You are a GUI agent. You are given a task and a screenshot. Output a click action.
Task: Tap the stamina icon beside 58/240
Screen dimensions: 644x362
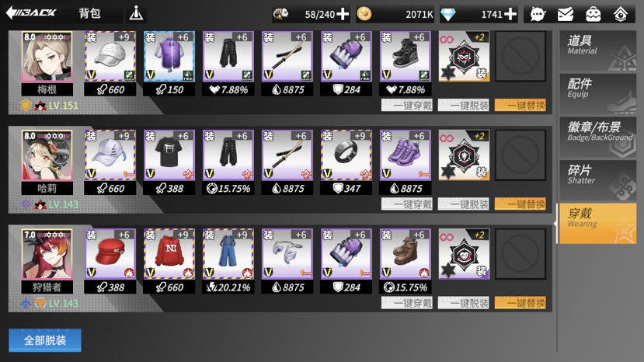click(x=281, y=15)
